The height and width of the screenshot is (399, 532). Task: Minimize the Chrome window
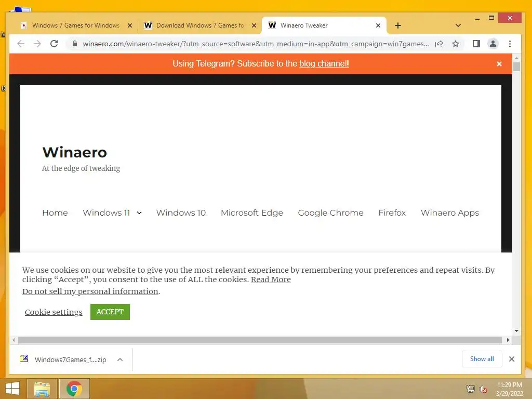(x=477, y=18)
